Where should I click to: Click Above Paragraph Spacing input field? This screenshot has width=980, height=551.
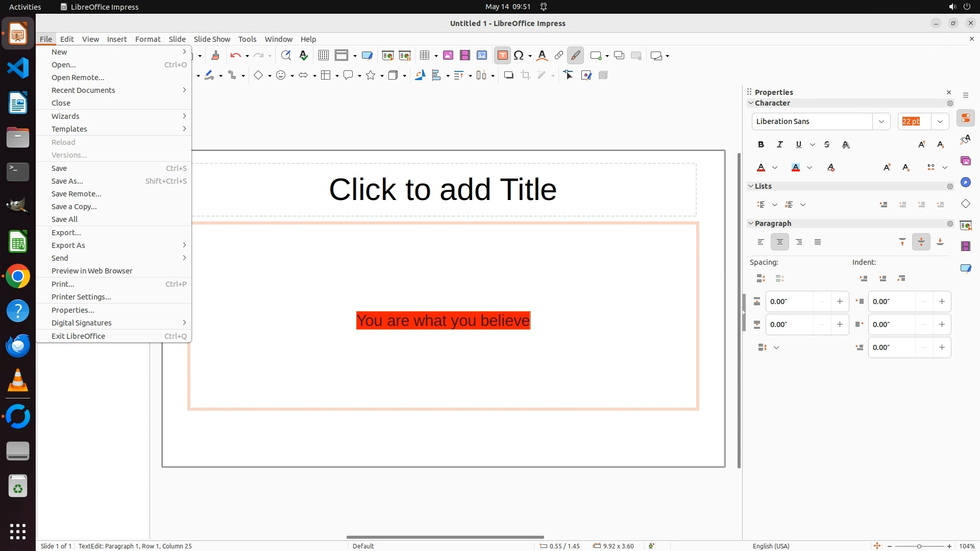789,302
